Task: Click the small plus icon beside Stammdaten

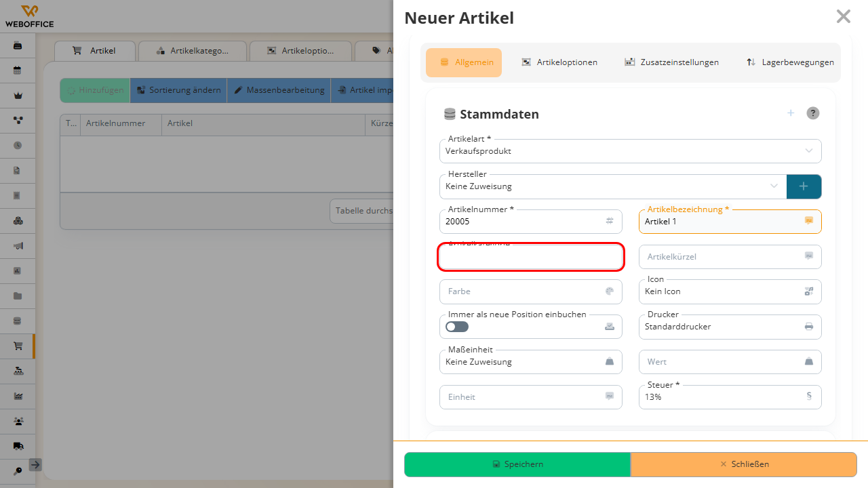Action: (791, 113)
